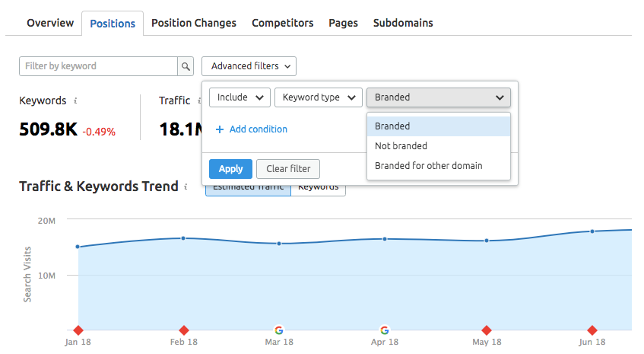644x354 pixels.
Task: Click the 509.8K keywords value
Action: pos(48,129)
